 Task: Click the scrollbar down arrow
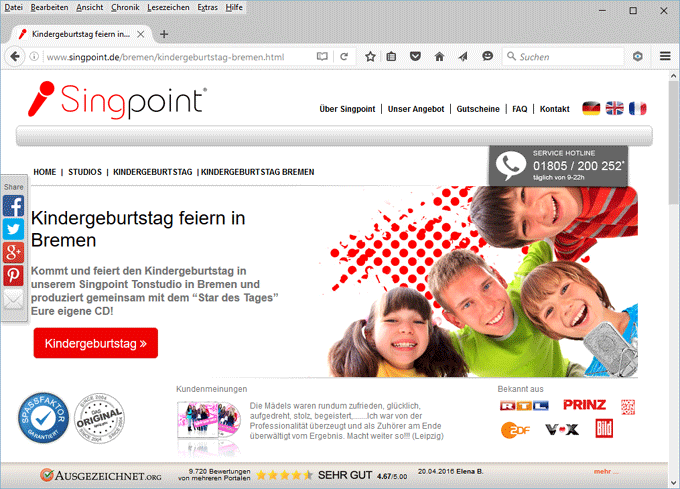click(673, 482)
